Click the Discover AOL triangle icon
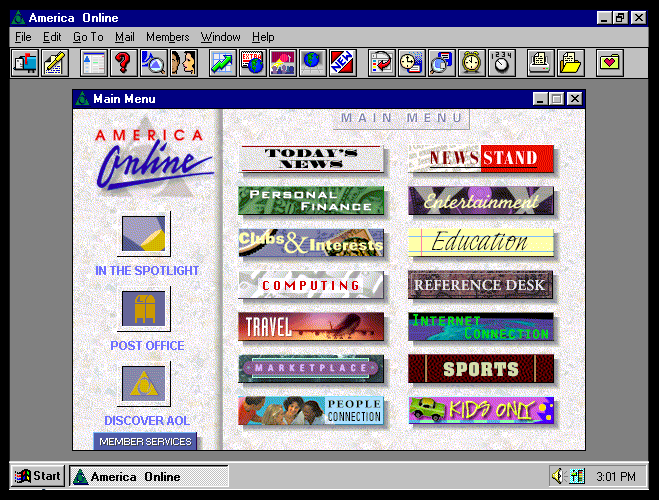This screenshot has width=659, height=500. coord(144,384)
